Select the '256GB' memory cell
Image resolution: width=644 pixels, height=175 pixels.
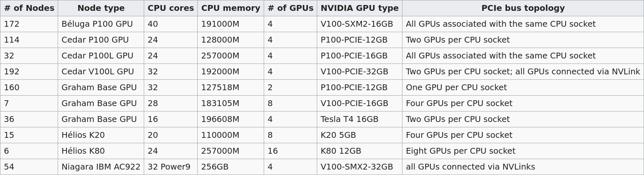231,167
